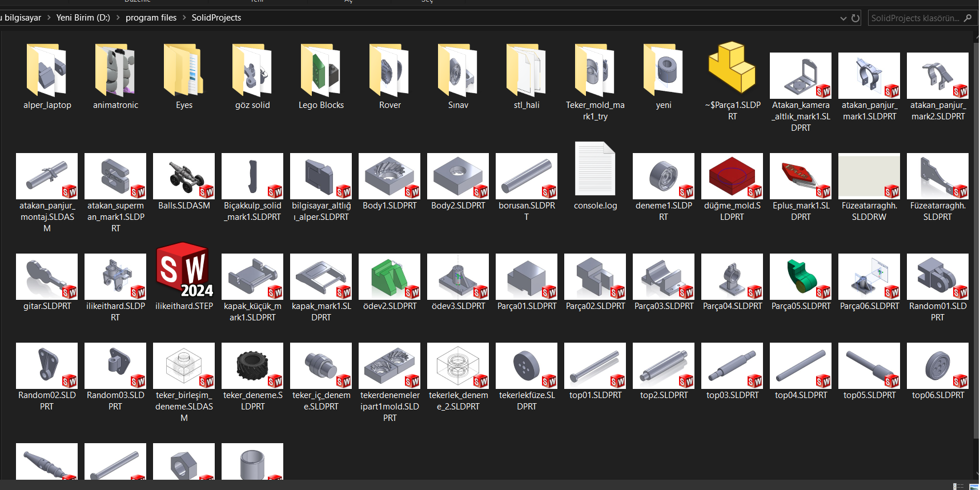Select ödev3.SLDPRT part file
This screenshot has width=980, height=490.
click(458, 283)
